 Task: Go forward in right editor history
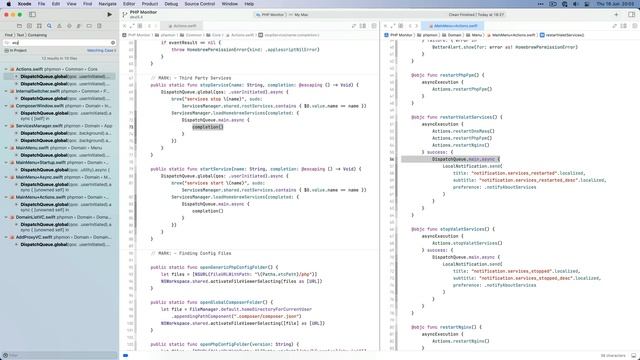(416, 26)
